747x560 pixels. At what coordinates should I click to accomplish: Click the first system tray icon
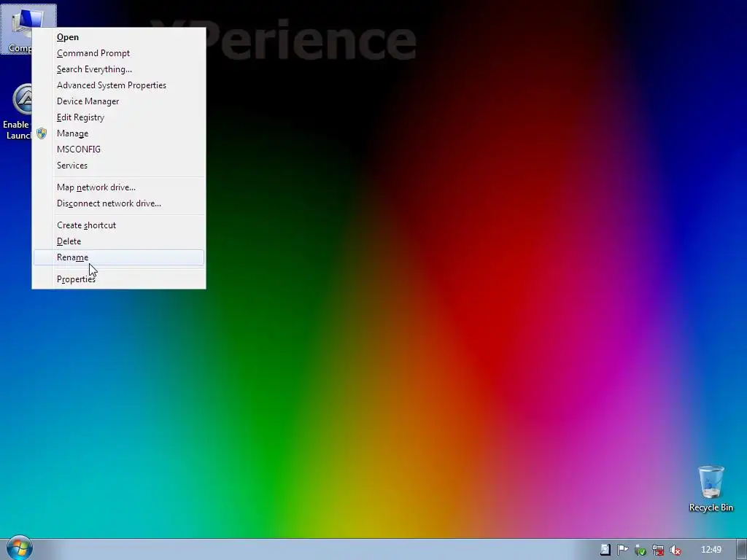tap(605, 550)
